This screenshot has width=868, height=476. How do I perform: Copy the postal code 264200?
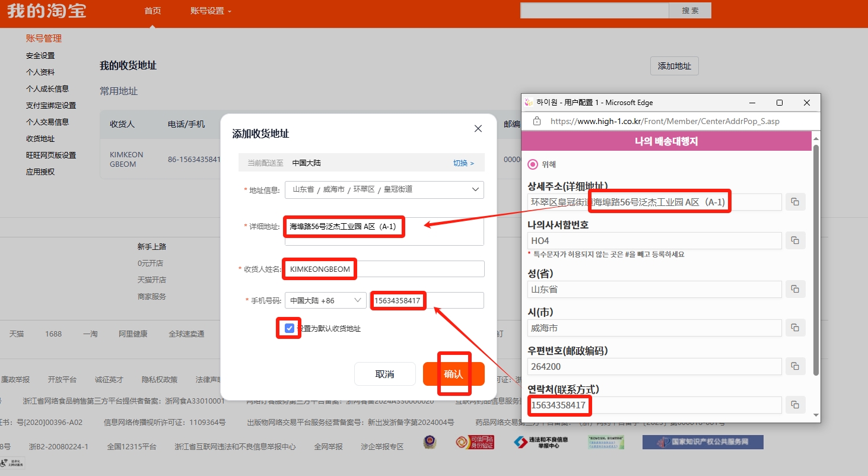(795, 367)
